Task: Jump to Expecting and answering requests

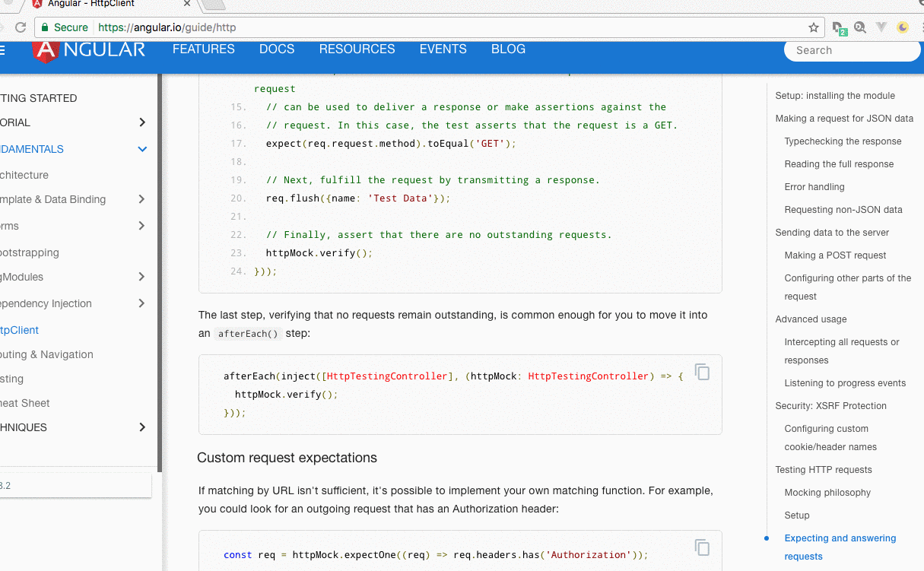Action: (x=840, y=547)
